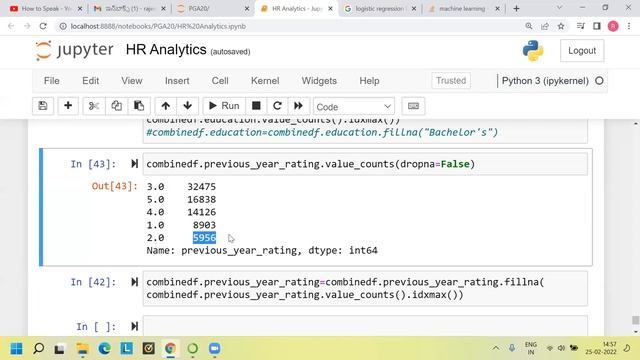The image size is (640, 360).
Task: Click the HR Analytics notebook title
Action: tap(166, 50)
